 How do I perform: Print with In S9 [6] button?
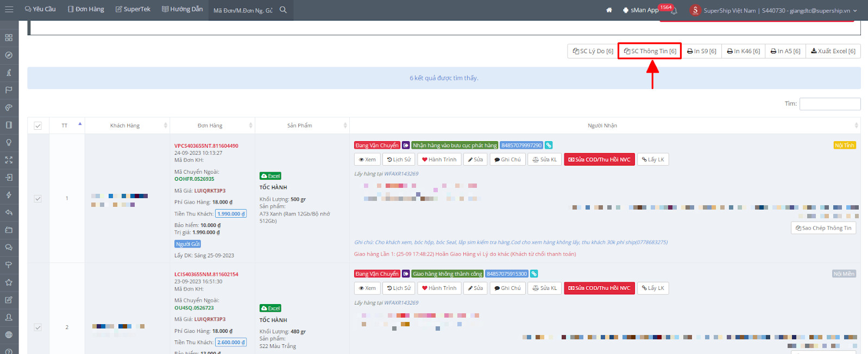point(701,51)
